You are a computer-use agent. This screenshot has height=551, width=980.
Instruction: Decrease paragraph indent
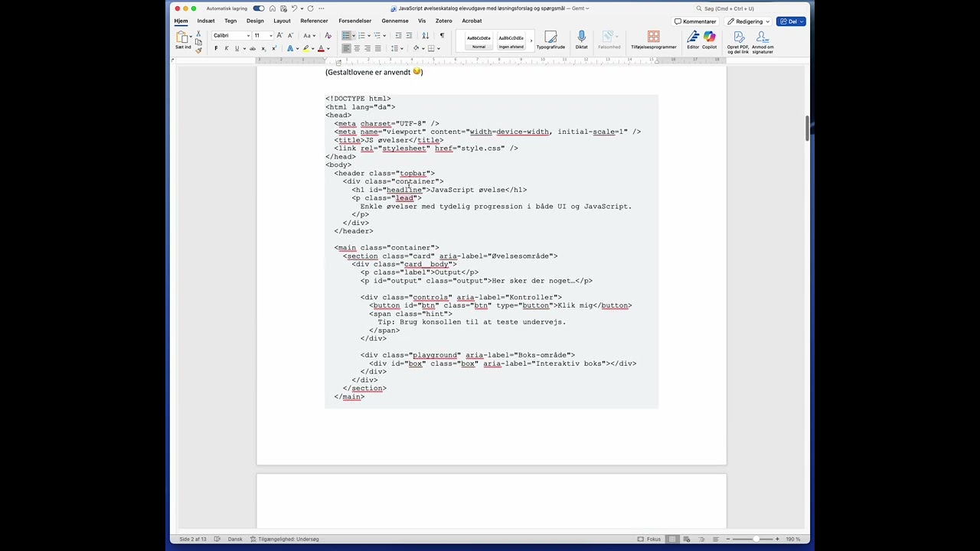[398, 35]
